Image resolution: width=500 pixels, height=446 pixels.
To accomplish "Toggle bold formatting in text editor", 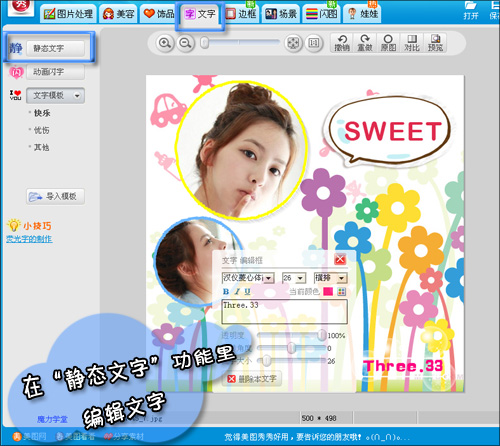I will tap(226, 292).
